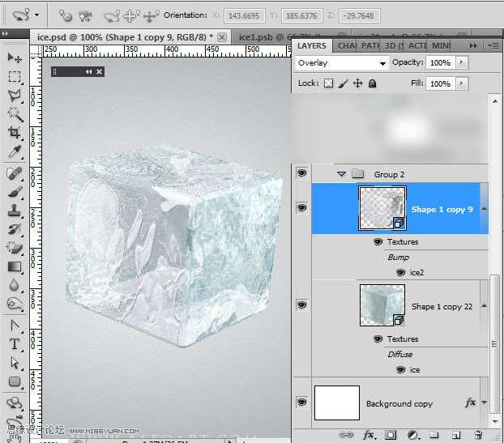Select the Brush tool
Image resolution: width=504 pixels, height=443 pixels.
pos(15,192)
